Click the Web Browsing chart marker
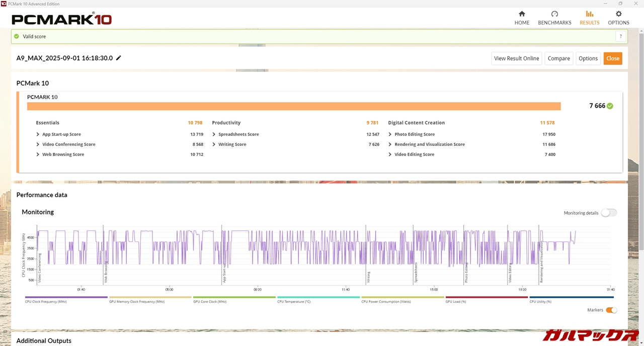 coord(106,273)
